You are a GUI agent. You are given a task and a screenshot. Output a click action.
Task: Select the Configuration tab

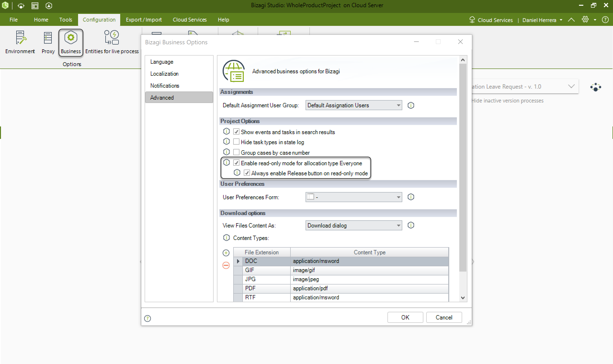(x=99, y=20)
